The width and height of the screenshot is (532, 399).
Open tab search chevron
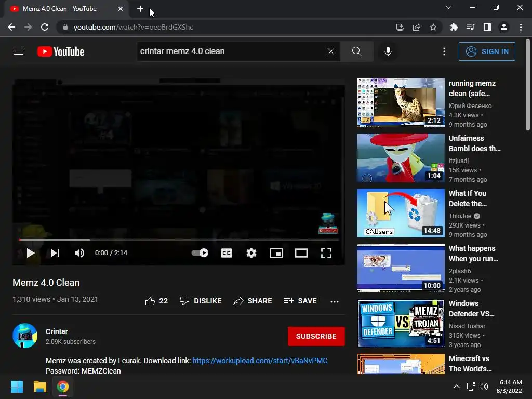click(448, 7)
